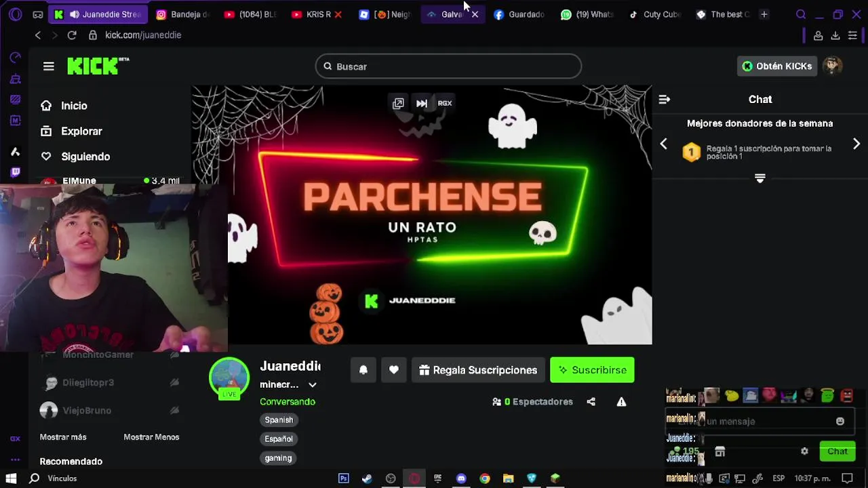Reload the page
868x488 pixels.
coord(72,35)
